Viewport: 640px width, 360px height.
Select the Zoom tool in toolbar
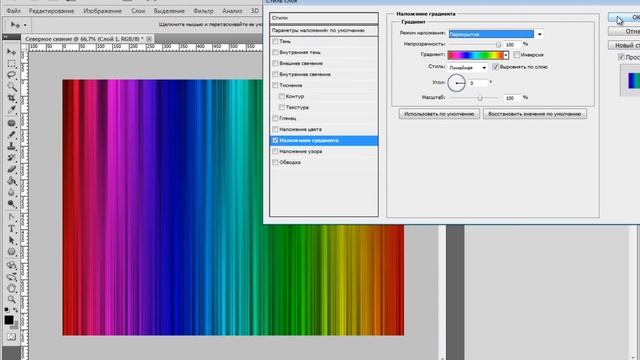[x=11, y=300]
